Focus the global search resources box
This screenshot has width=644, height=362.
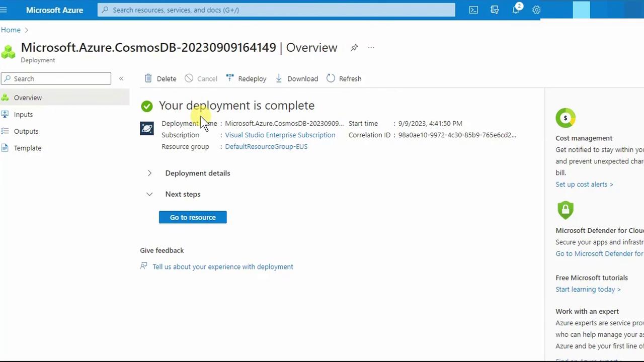[276, 10]
